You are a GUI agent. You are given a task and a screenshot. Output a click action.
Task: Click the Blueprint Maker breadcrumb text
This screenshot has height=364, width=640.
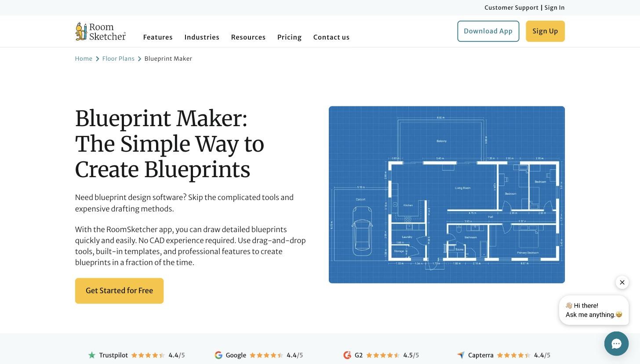(x=168, y=58)
